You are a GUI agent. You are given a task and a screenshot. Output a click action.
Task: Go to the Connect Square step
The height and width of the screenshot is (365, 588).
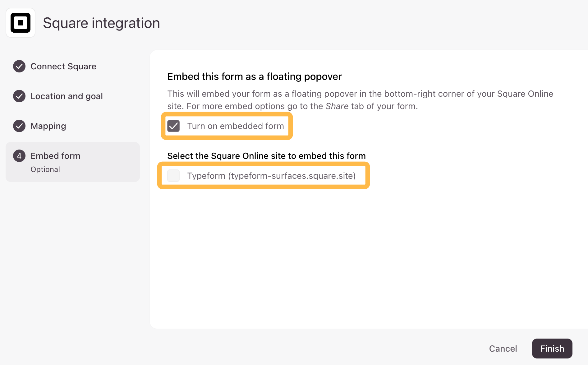pyautogui.click(x=63, y=66)
